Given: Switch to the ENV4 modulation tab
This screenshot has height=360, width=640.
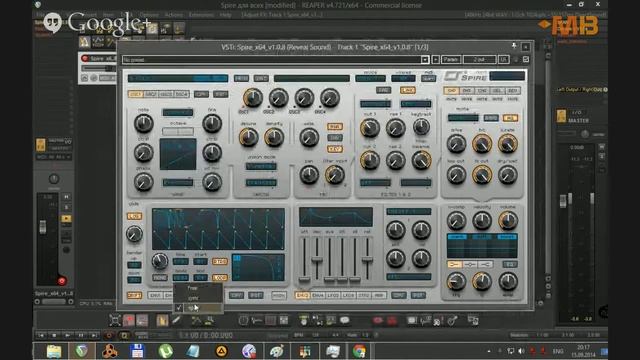Looking at the screenshot, I should point(318,295).
